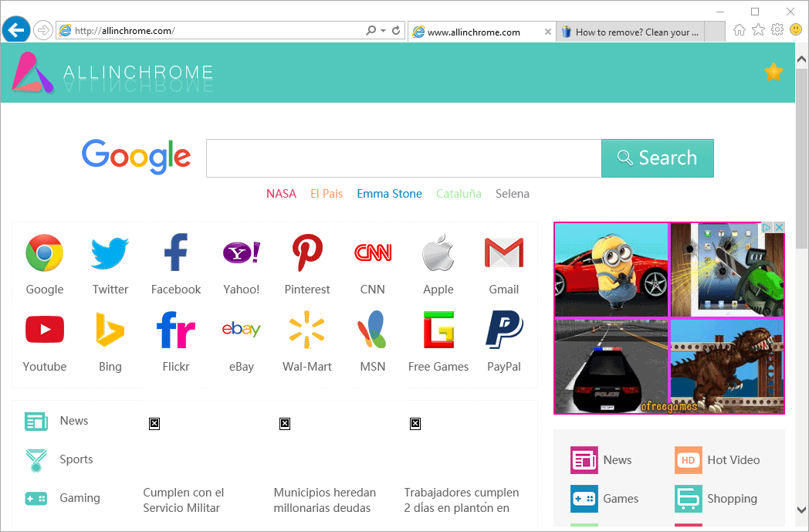The height and width of the screenshot is (532, 809).
Task: Open the Tools gear icon
Action: 777,30
